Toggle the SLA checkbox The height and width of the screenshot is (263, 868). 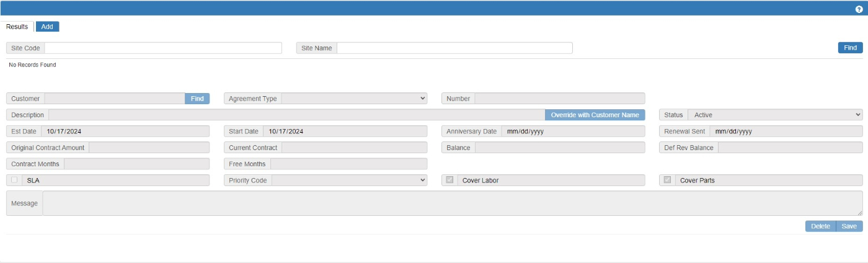click(x=14, y=180)
